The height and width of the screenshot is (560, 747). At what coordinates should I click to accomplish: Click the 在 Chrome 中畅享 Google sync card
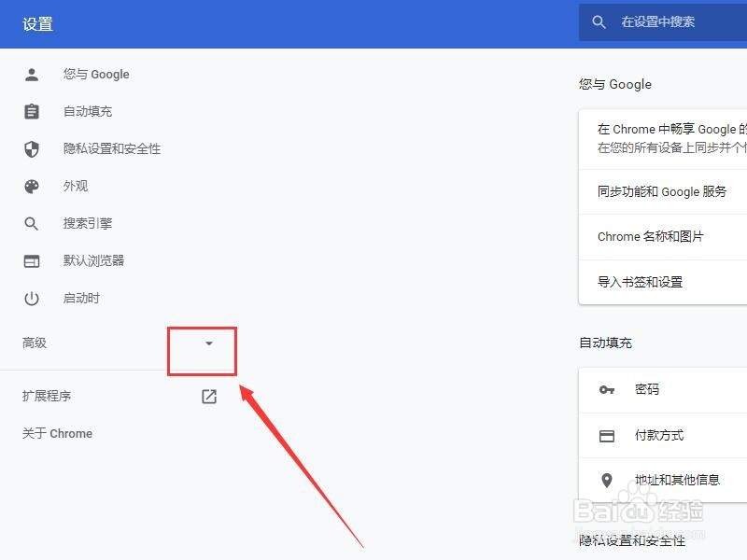click(x=663, y=139)
